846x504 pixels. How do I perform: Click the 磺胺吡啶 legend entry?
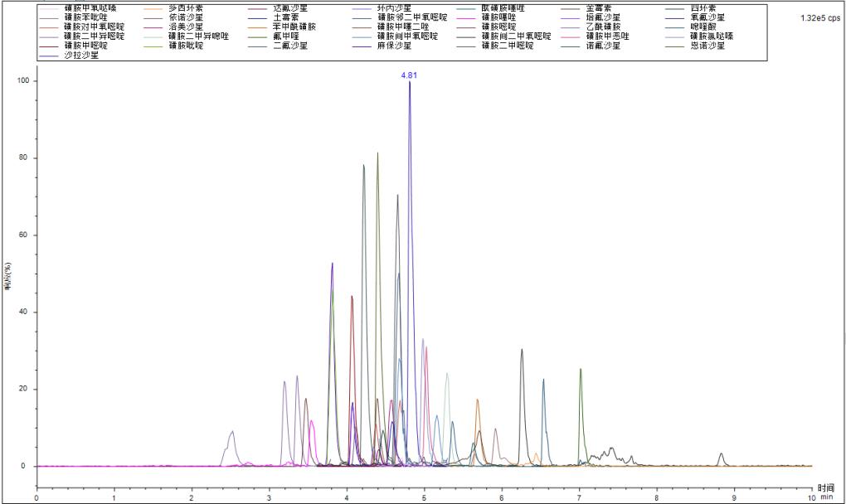pyautogui.click(x=184, y=46)
